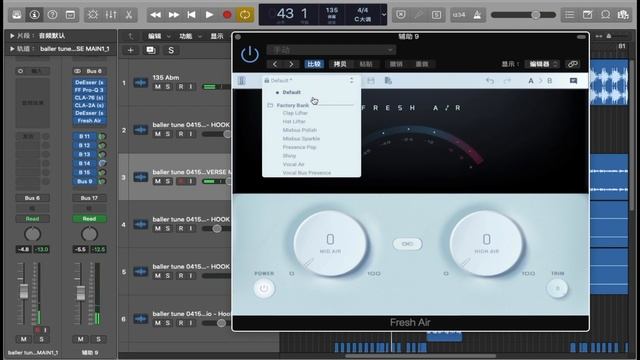Open the Library button in control bar

click(17, 15)
